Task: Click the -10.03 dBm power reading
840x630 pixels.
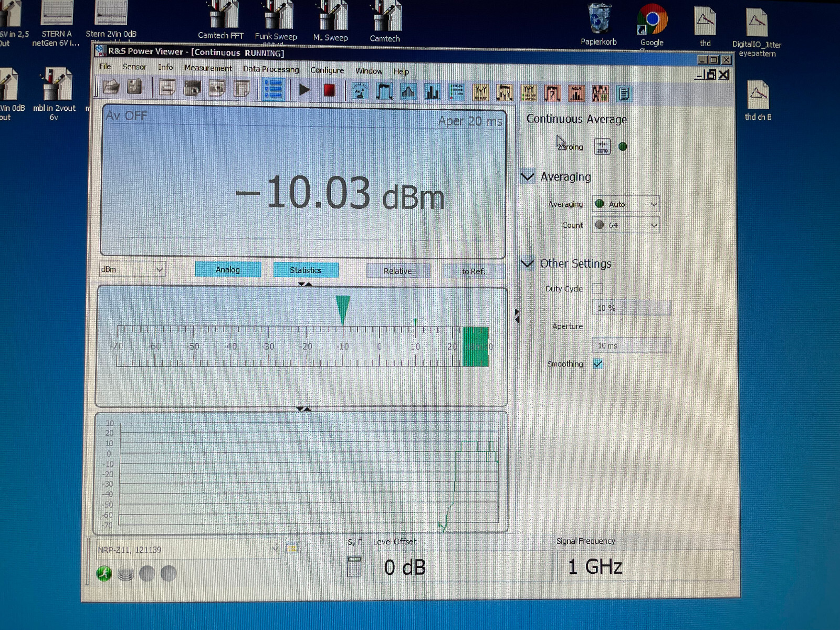Action: coord(340,193)
